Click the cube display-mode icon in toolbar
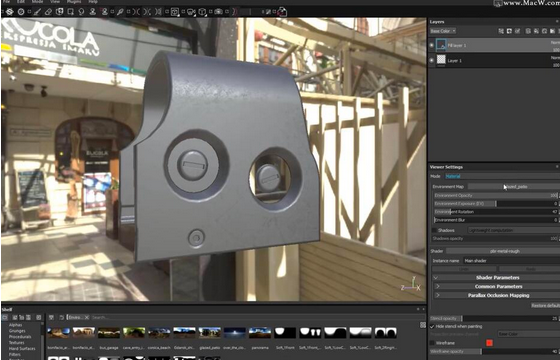Image resolution: width=560 pixels, height=360 pixels. [202, 12]
